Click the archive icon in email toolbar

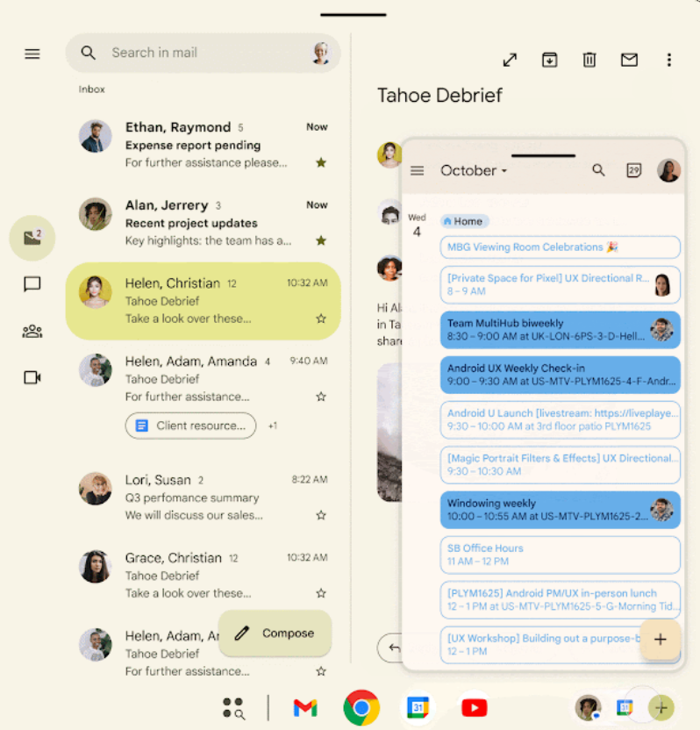click(549, 60)
